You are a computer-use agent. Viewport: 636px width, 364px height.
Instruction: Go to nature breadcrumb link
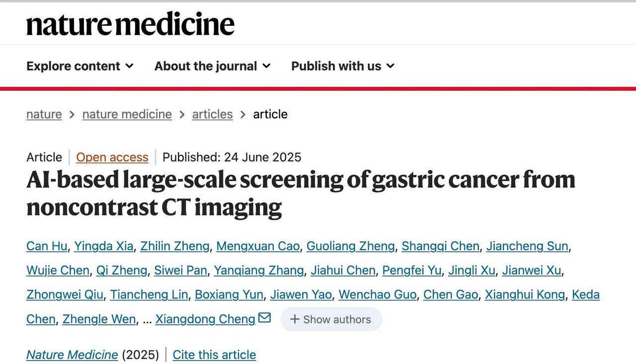click(44, 114)
